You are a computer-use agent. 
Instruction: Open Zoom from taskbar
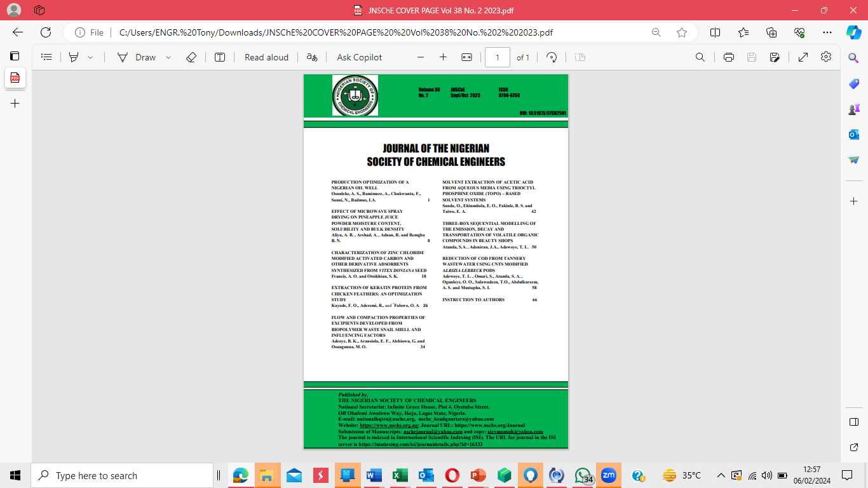[x=609, y=475]
